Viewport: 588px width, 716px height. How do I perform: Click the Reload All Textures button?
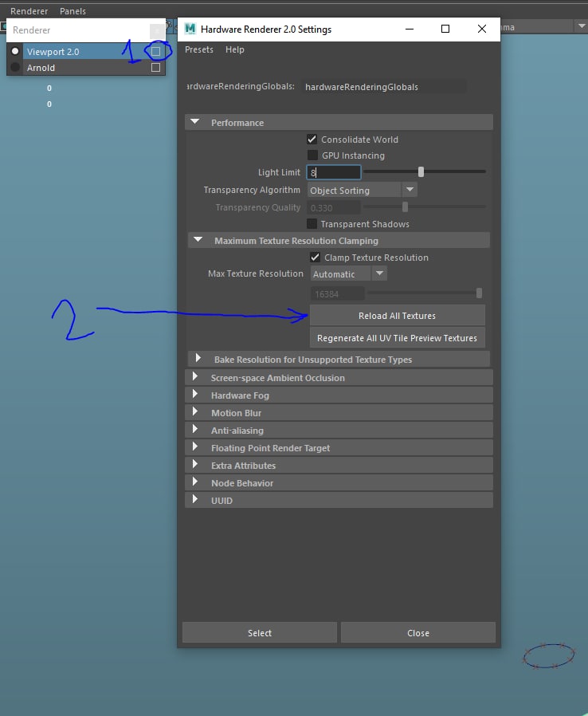point(397,316)
